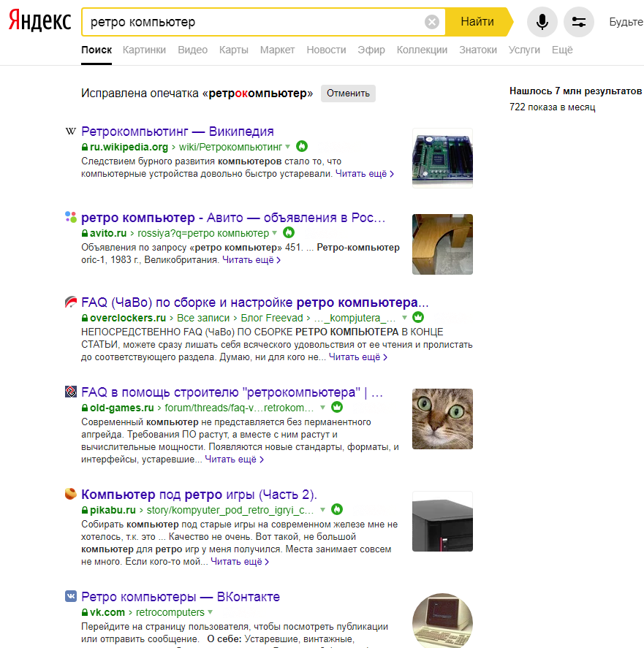Select the Поиск tab
The height and width of the screenshot is (648, 644).
96,50
